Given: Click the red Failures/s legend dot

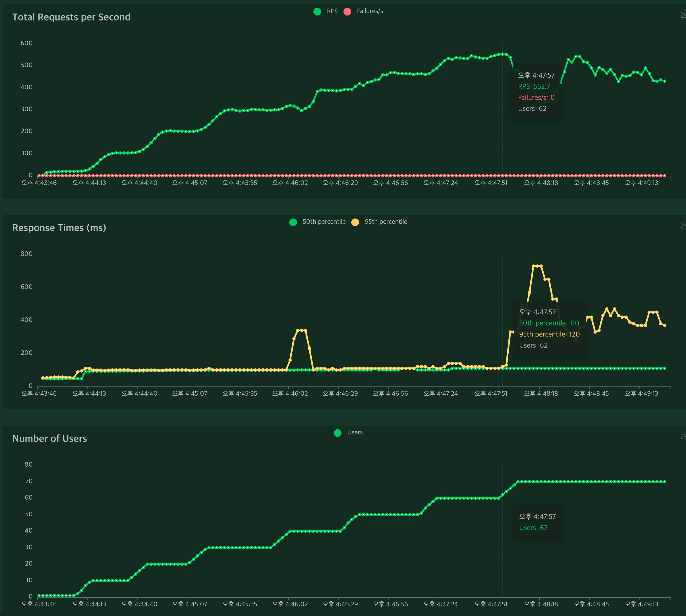Looking at the screenshot, I should [x=347, y=12].
